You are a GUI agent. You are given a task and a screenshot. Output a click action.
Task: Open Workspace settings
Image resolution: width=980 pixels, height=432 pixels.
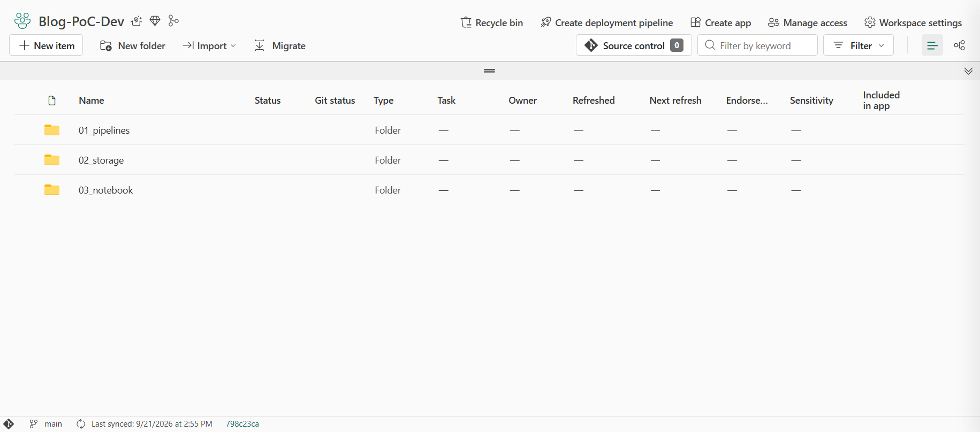(913, 22)
